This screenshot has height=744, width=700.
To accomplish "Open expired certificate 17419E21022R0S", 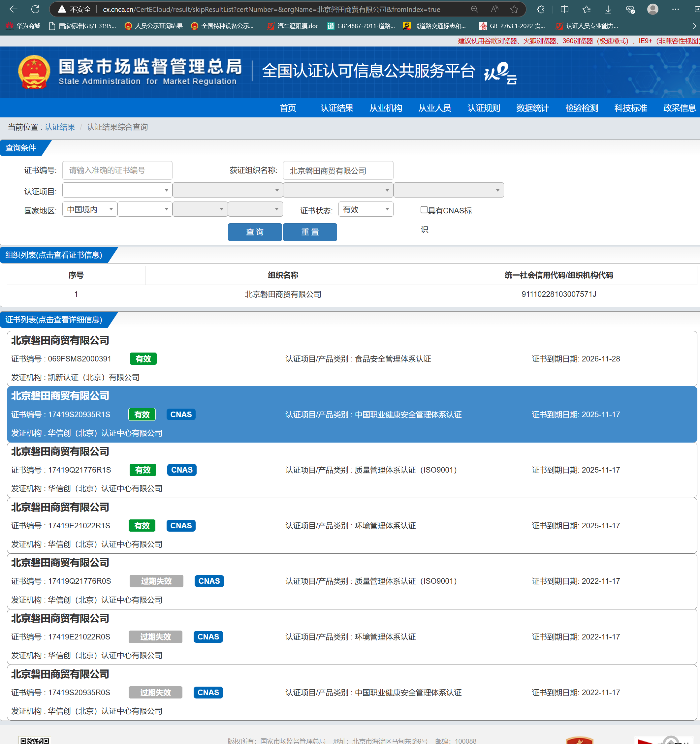I will point(352,637).
